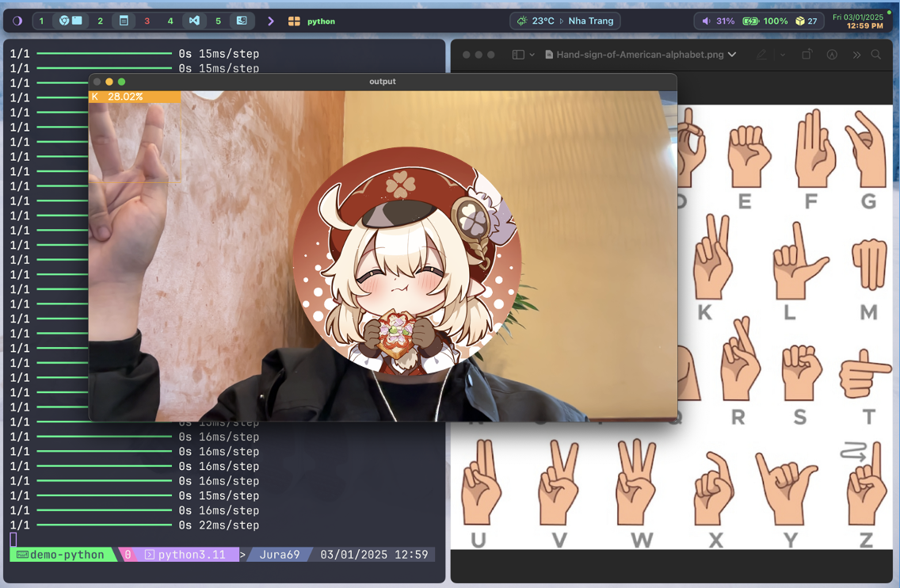
Task: Show more Preview toolbar items
Action: 856,55
